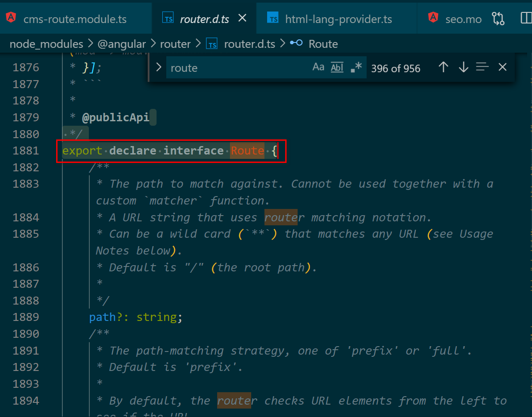This screenshot has height=417, width=532.
Task: Click the find input containing 'route'
Action: pos(239,68)
